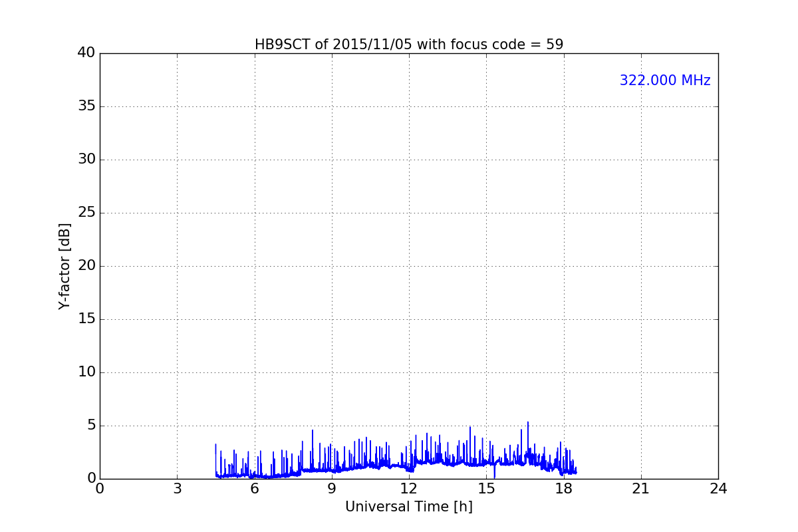Click y-axis tick label 15
798x532 pixels.
[x=86, y=319]
